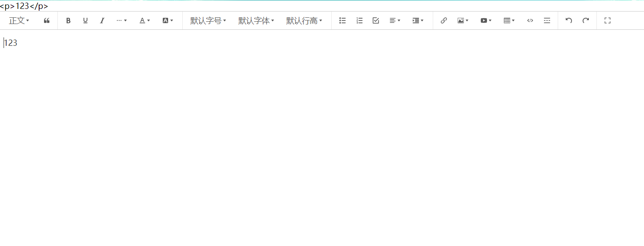The height and width of the screenshot is (246, 644).
Task: Open the 默认行高 line height dropdown
Action: 304,20
